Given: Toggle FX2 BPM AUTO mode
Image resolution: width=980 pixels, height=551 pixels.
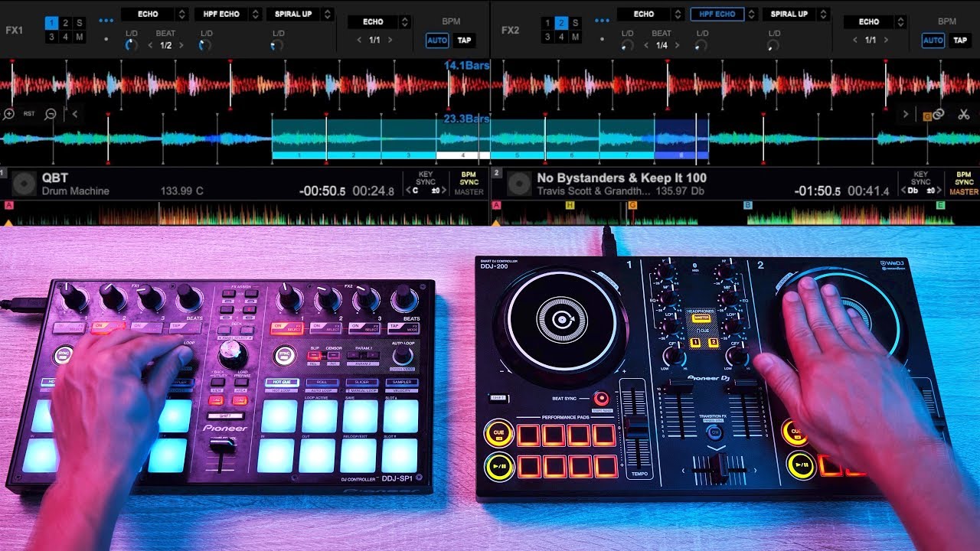Looking at the screenshot, I should 933,41.
